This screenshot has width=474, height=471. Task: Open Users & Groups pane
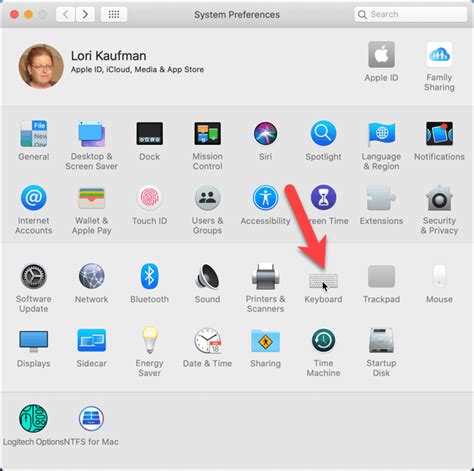(x=207, y=198)
